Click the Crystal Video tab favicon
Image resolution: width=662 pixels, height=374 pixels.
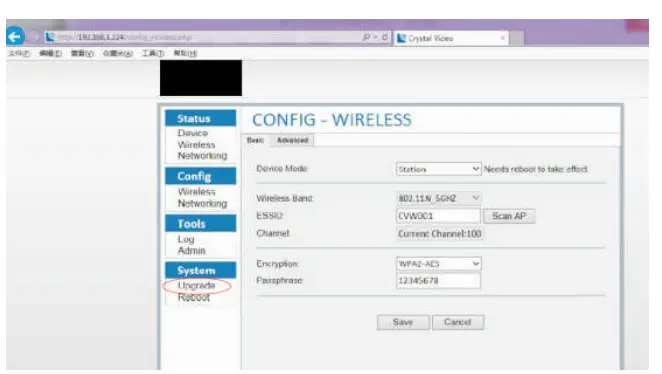tap(402, 38)
